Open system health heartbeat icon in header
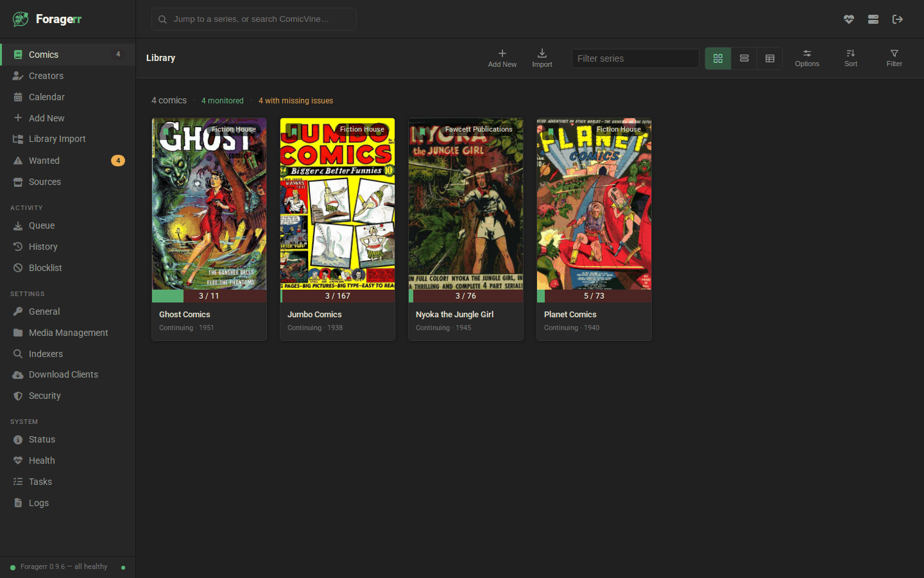This screenshot has width=924, height=578. pyautogui.click(x=849, y=19)
